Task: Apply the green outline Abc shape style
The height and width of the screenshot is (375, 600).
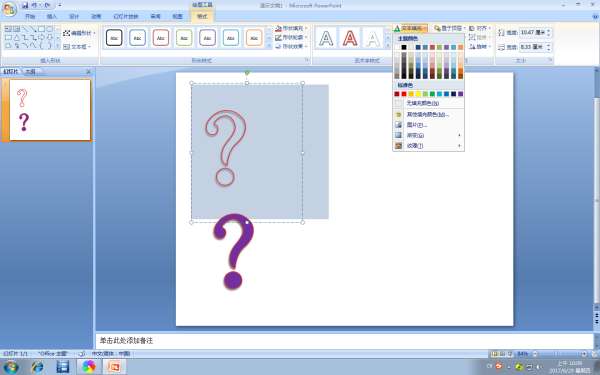Action: coord(184,38)
